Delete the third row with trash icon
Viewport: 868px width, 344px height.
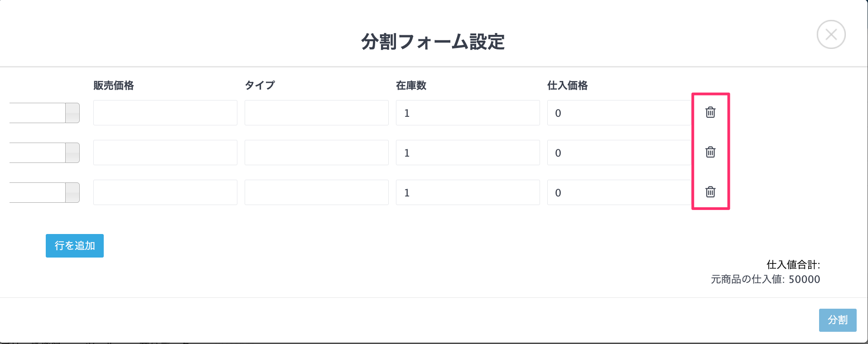710,192
